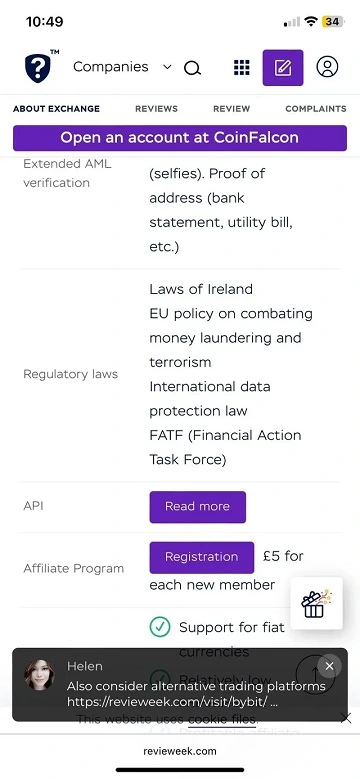Close the cookie files banner
The height and width of the screenshot is (779, 360).
click(x=346, y=718)
